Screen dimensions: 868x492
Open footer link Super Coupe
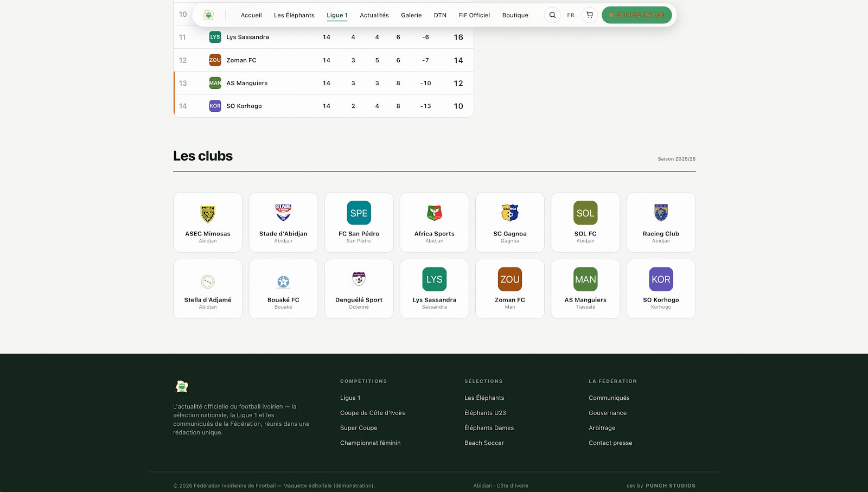pos(359,428)
